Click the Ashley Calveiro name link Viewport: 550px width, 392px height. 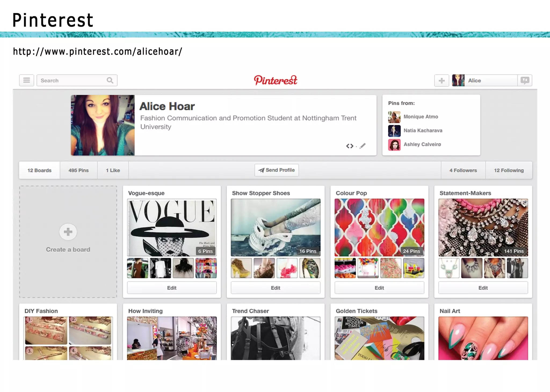tap(422, 144)
